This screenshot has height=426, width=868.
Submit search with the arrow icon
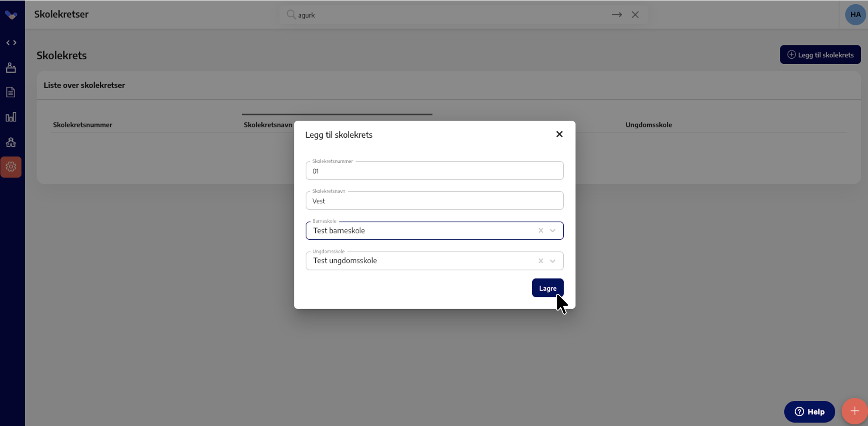[x=617, y=14]
